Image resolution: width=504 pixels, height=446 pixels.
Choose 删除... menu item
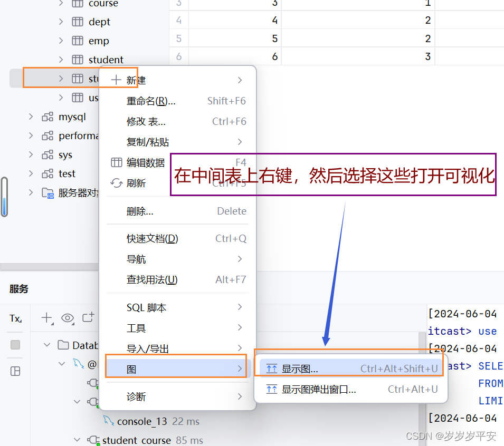pyautogui.click(x=177, y=211)
